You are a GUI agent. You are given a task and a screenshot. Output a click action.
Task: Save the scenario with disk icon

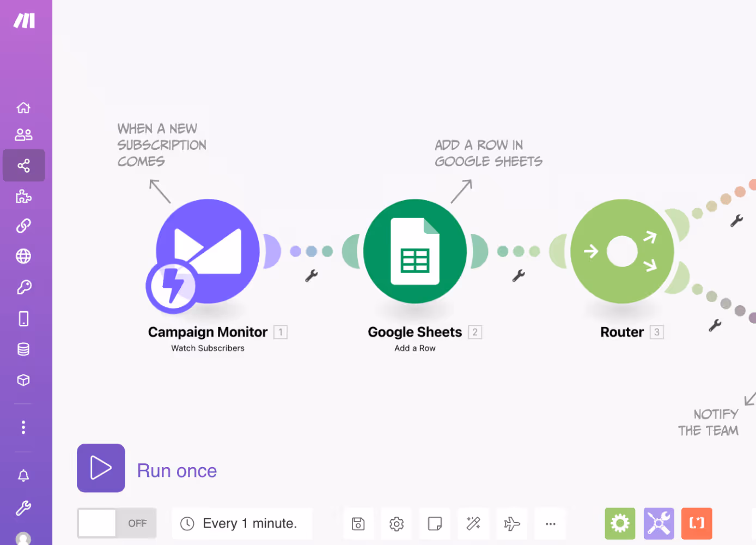tap(358, 524)
